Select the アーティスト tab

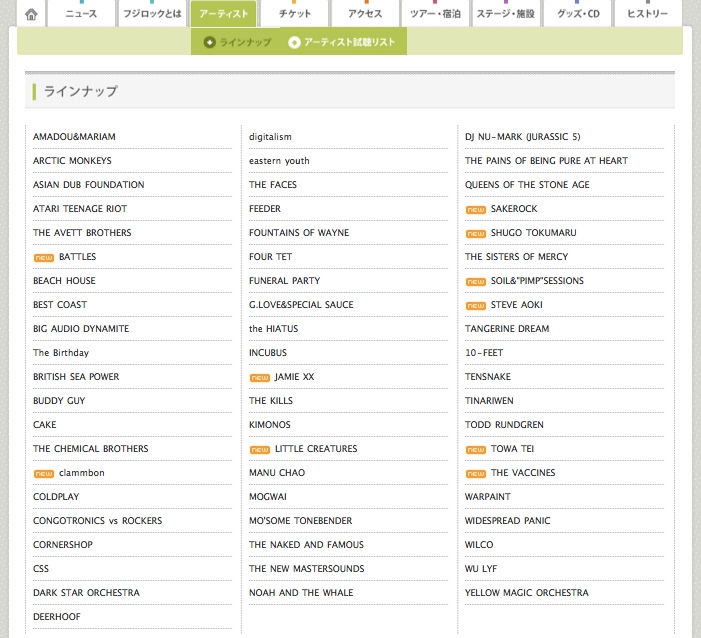click(224, 13)
